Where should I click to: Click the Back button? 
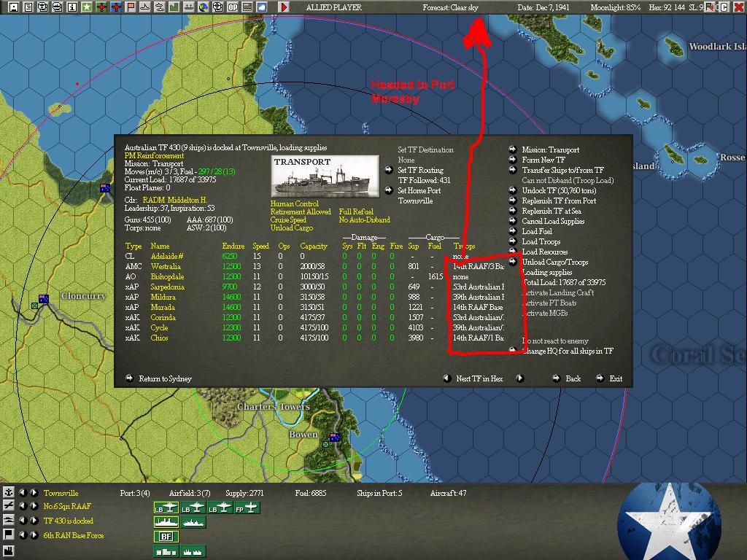(x=573, y=378)
